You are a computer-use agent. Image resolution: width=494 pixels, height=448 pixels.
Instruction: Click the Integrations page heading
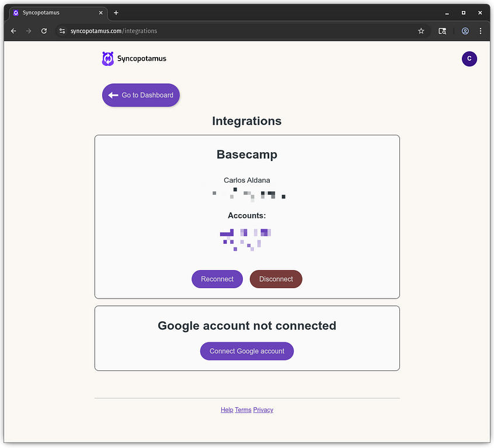pos(246,121)
